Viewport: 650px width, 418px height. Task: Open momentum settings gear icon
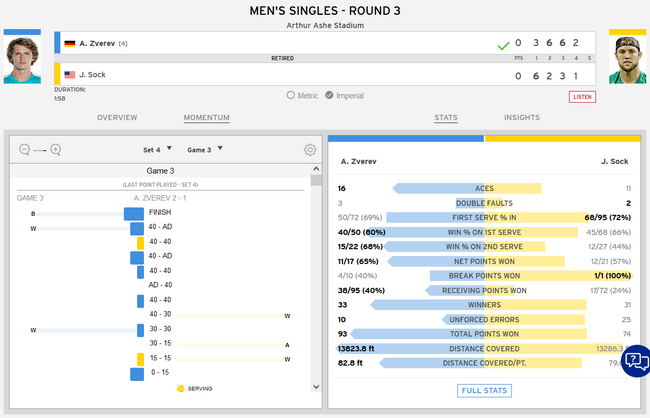point(310,150)
